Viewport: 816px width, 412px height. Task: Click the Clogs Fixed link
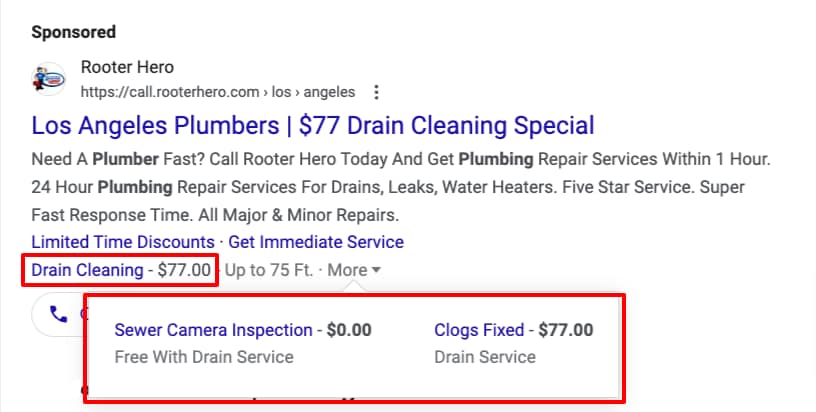coord(479,330)
